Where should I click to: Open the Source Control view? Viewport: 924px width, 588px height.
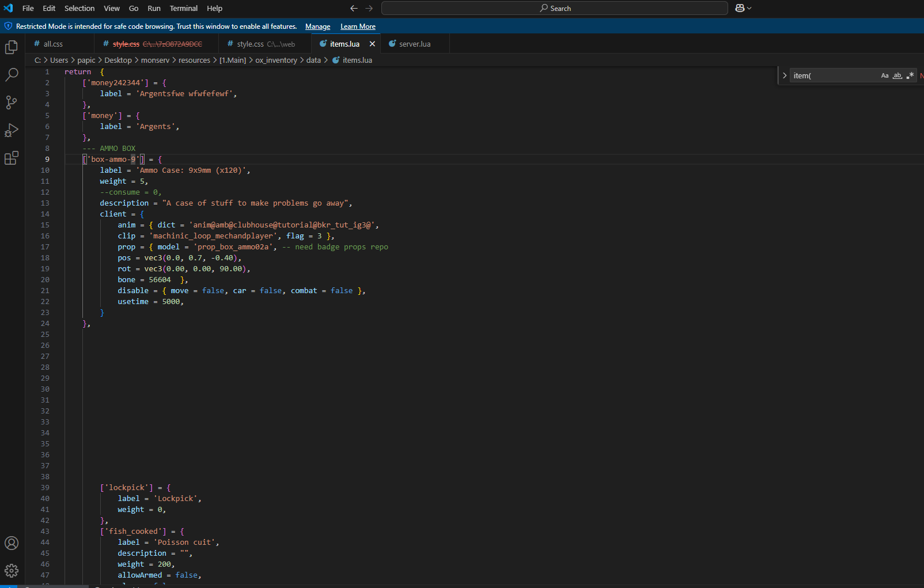pyautogui.click(x=12, y=103)
